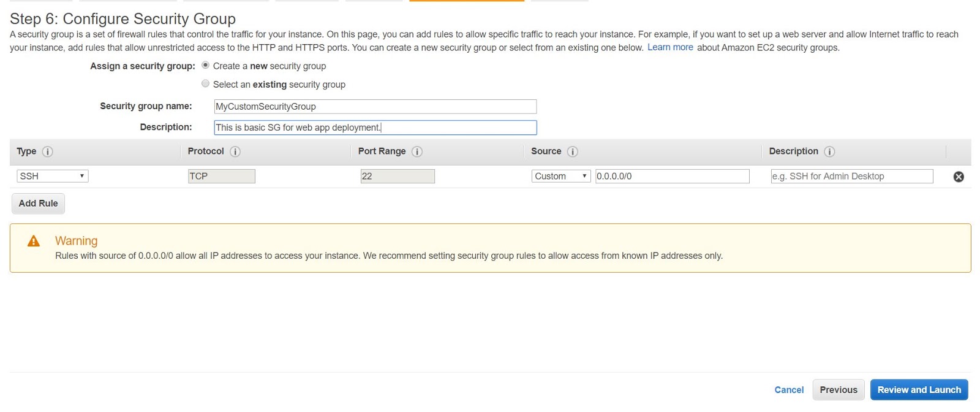This screenshot has height=412, width=980.
Task: Edit the 0.0.0.0/0 source CIDR field
Action: (673, 176)
